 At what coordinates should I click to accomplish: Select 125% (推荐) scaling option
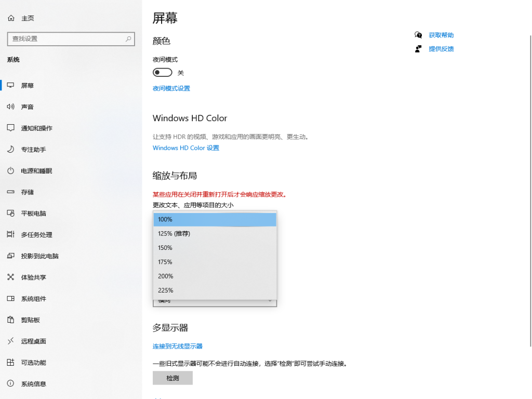click(215, 233)
